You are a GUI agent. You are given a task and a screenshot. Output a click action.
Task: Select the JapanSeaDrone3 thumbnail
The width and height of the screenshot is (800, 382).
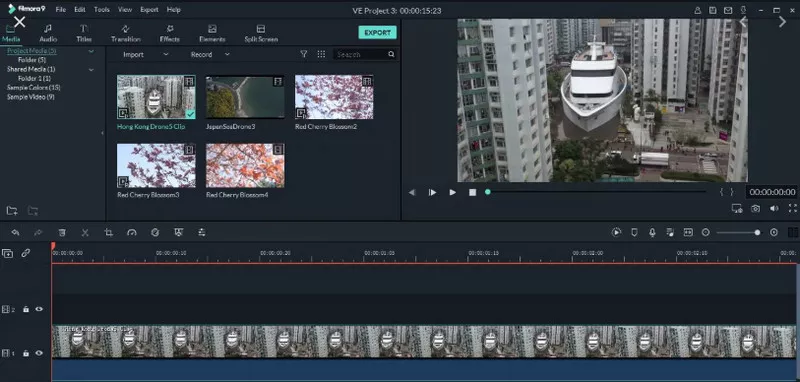click(245, 97)
